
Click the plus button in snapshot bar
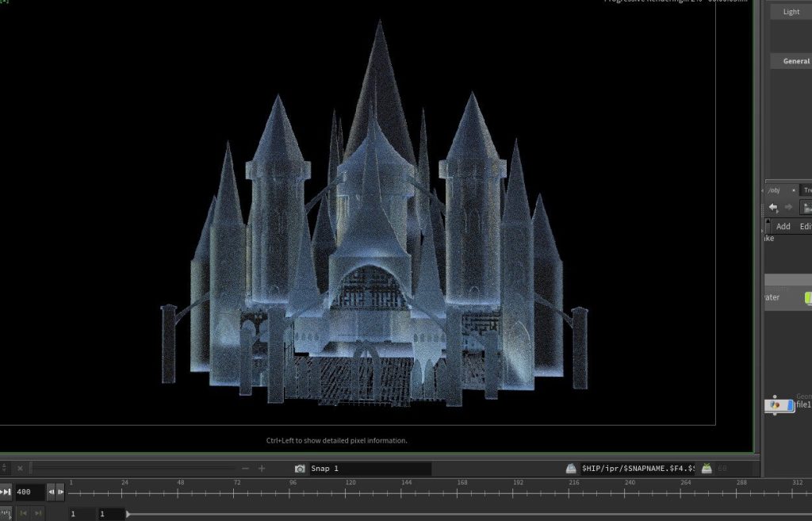click(262, 469)
